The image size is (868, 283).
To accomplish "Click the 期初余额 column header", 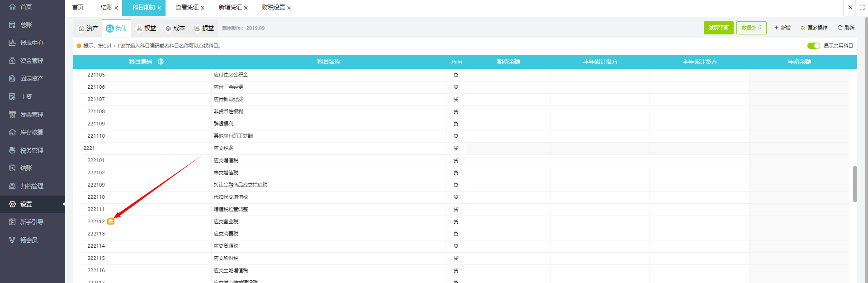I will (x=508, y=62).
